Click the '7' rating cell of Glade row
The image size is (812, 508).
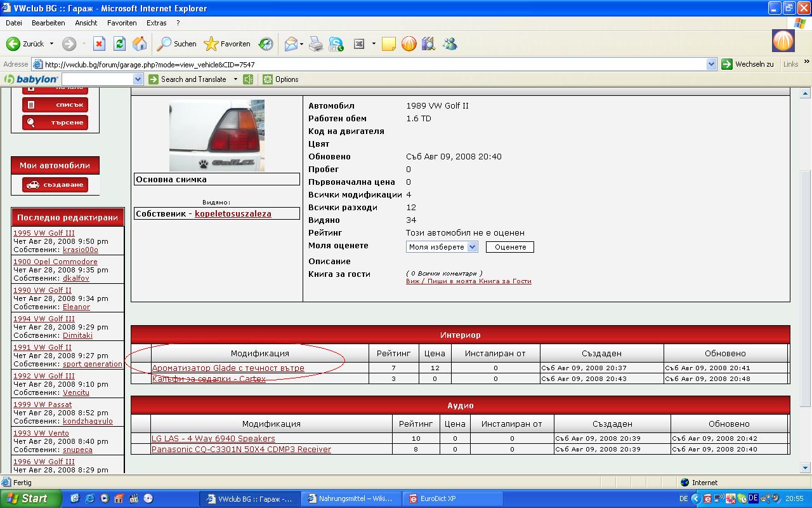coord(393,368)
